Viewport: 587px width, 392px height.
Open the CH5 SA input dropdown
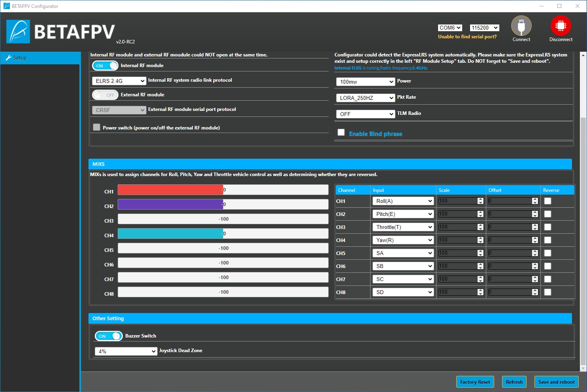pyautogui.click(x=403, y=253)
